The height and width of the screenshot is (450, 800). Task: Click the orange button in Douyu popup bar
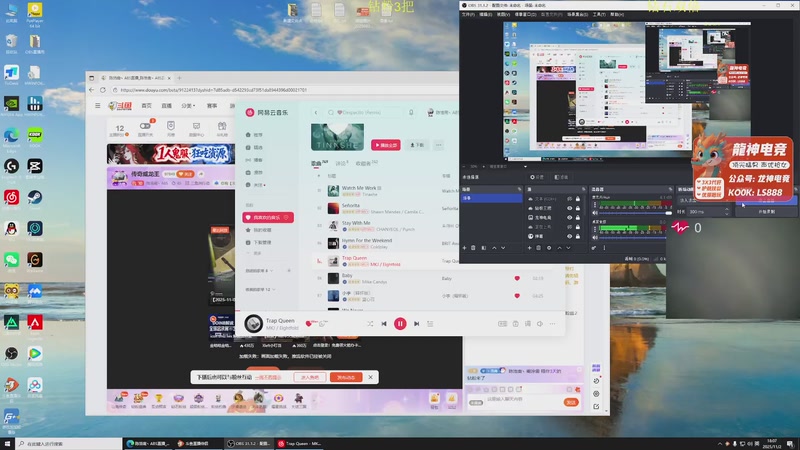(346, 377)
